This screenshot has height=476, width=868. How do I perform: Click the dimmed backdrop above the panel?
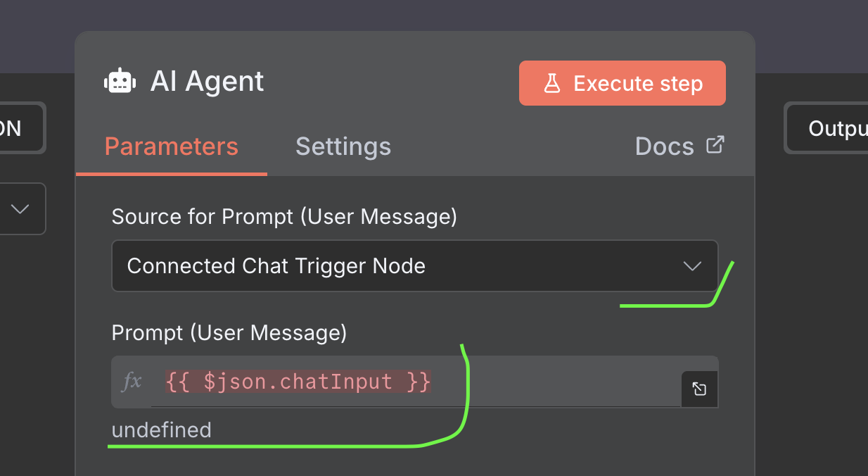point(422,14)
